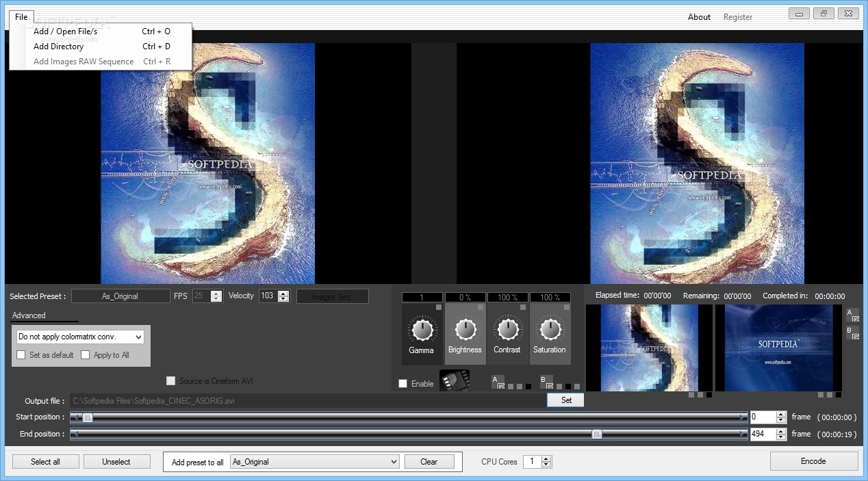Click small reset square above Saturation knob

coord(566,307)
